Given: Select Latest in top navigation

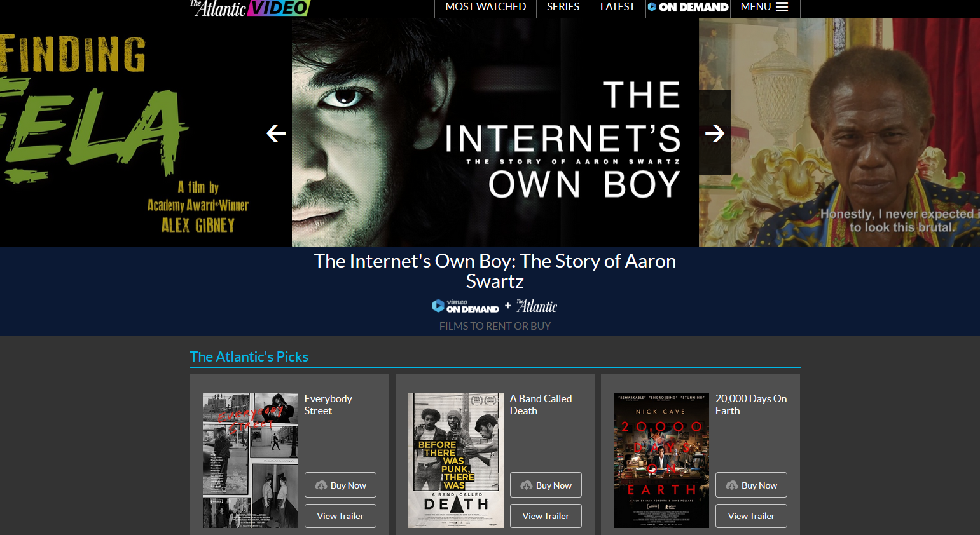Looking at the screenshot, I should pos(617,7).
